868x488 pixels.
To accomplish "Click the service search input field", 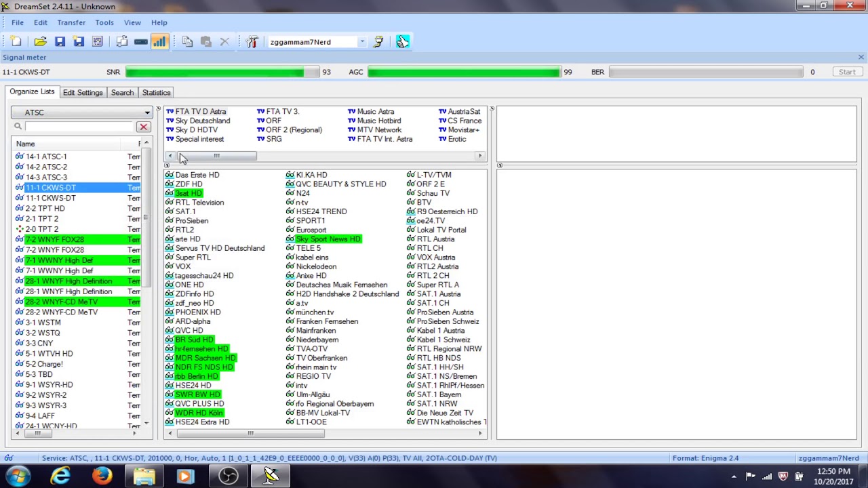I will coord(80,127).
